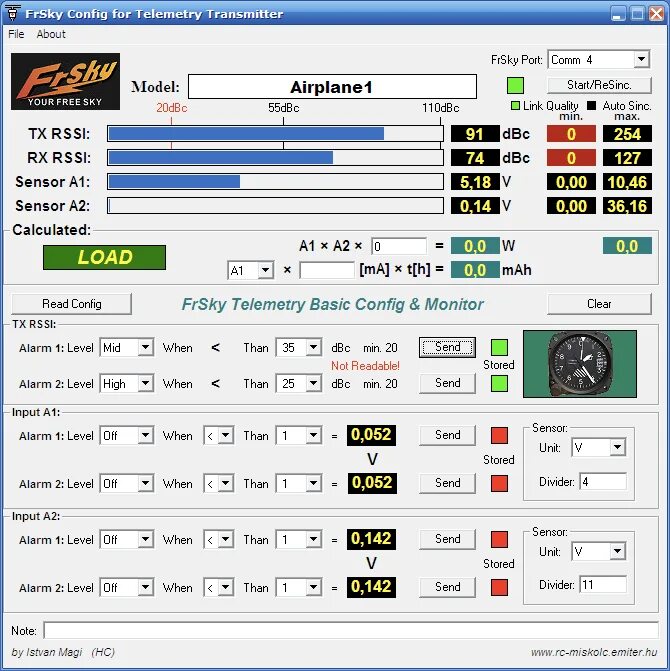The height and width of the screenshot is (671, 670).
Task: Click the Model name field Airplane1
Action: [332, 87]
